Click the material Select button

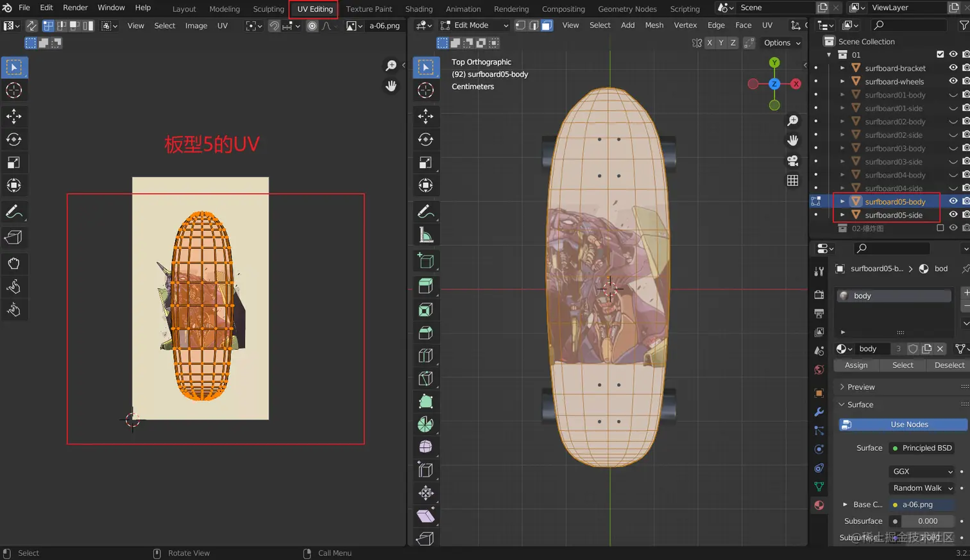[x=903, y=365]
